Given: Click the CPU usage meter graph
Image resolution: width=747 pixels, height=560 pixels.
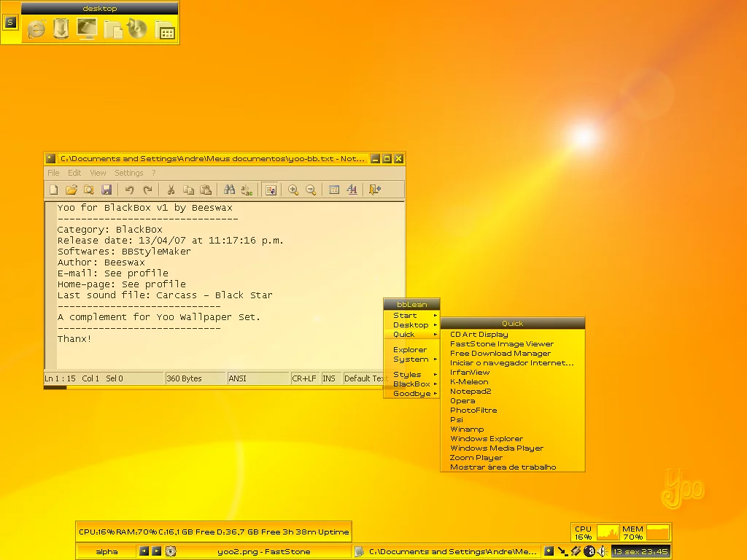Looking at the screenshot, I should [x=608, y=532].
